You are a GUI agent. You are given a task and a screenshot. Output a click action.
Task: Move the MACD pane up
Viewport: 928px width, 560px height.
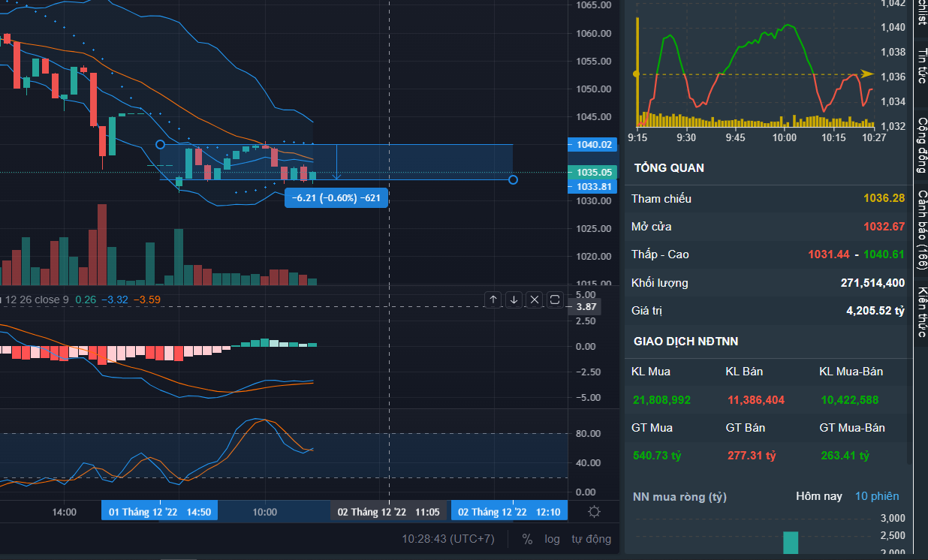click(x=493, y=300)
